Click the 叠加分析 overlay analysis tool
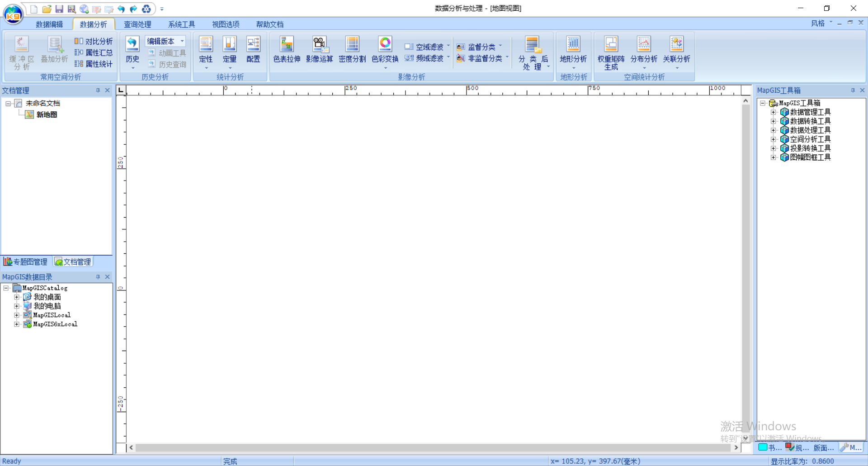Screen dimensions: 868x466 [x=55, y=49]
